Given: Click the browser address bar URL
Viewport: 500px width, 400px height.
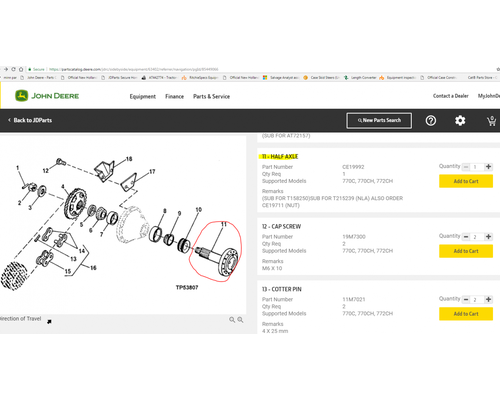Looking at the screenshot, I should (x=133, y=69).
